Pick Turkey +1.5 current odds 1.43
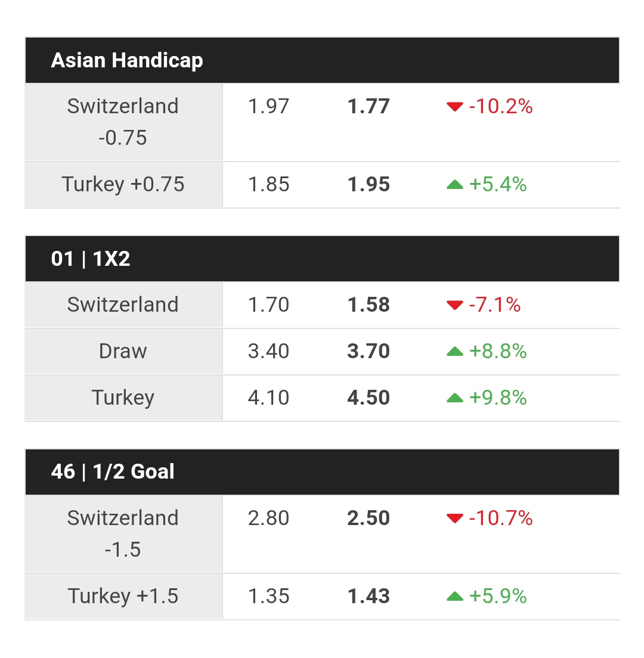The image size is (644, 658). 369,597
